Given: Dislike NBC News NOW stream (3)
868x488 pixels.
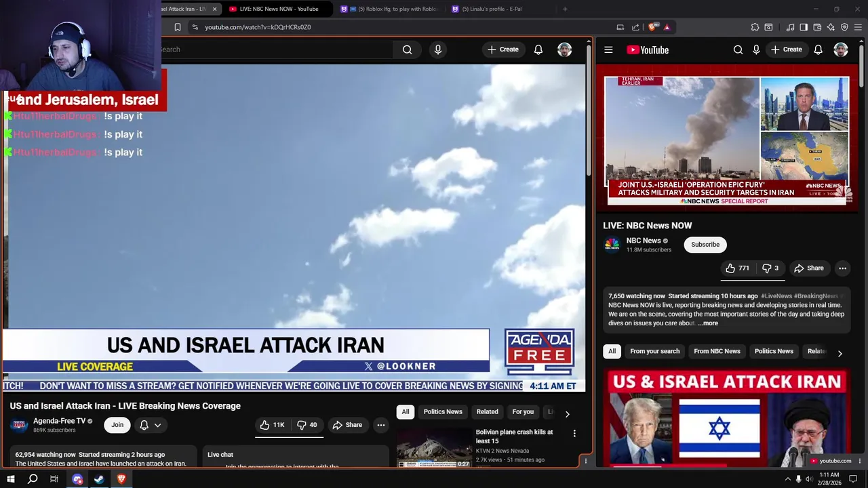Looking at the screenshot, I should pos(770,268).
